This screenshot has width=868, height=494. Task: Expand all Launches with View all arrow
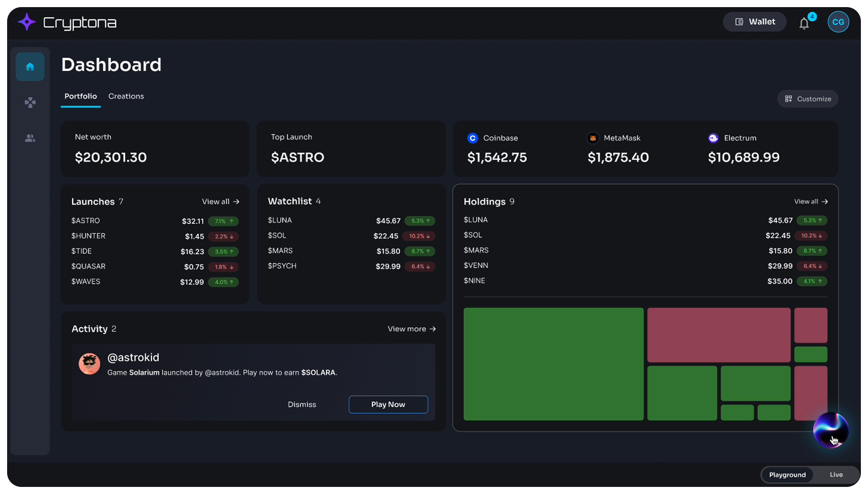[220, 201]
